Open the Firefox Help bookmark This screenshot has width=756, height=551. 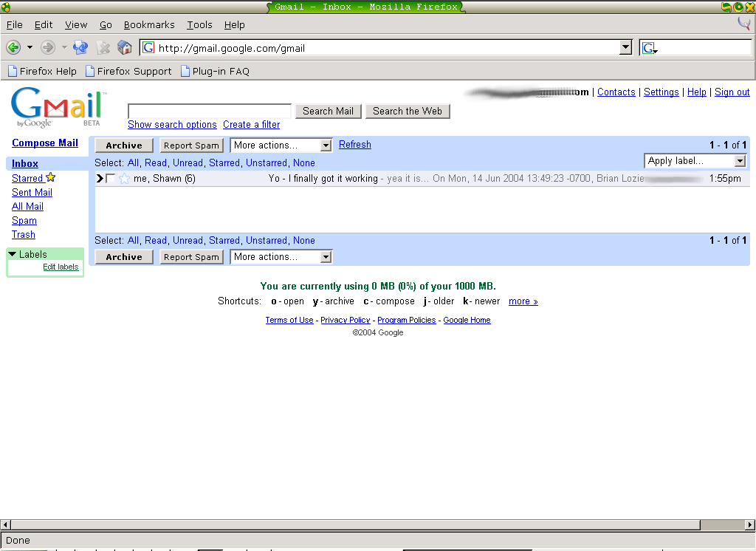click(42, 71)
